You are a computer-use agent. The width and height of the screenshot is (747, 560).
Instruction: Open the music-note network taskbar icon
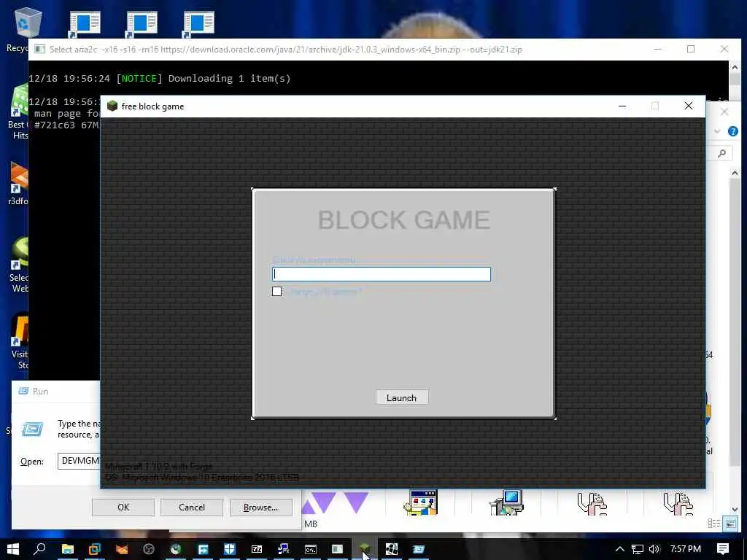[x=284, y=549]
